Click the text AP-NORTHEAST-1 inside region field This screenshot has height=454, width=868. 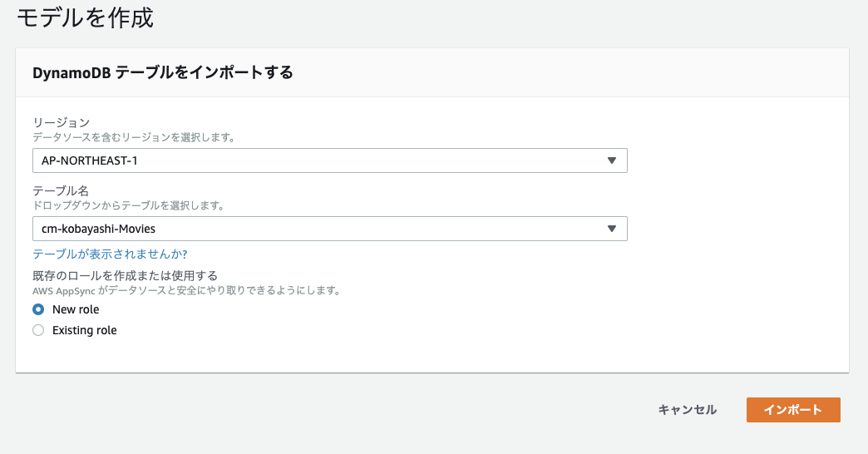(x=90, y=160)
